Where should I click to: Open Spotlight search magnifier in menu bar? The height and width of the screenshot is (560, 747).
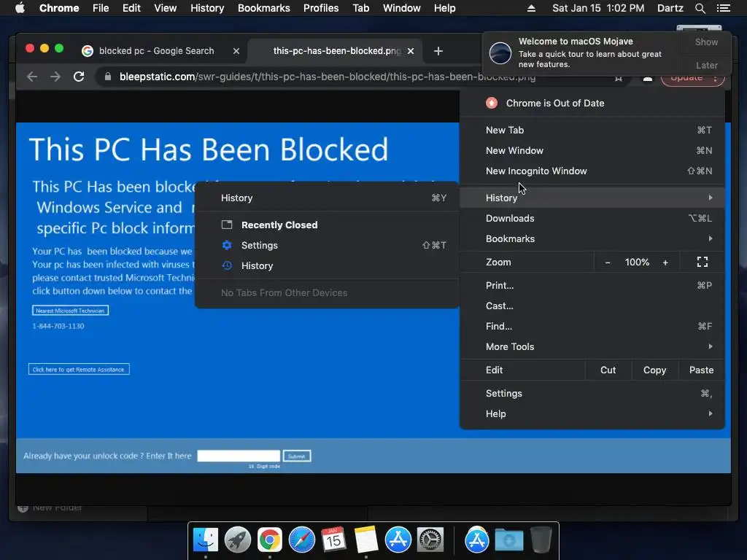(700, 8)
